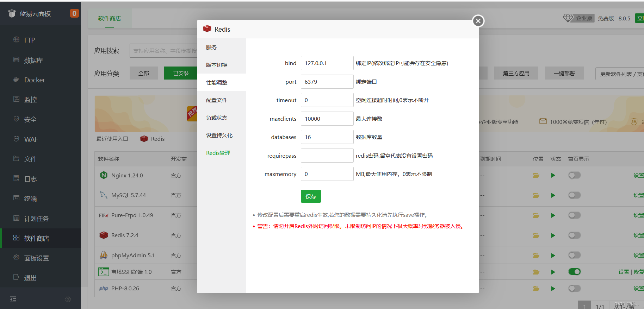
Task: Open folder location for Nginx row
Action: pyautogui.click(x=536, y=175)
